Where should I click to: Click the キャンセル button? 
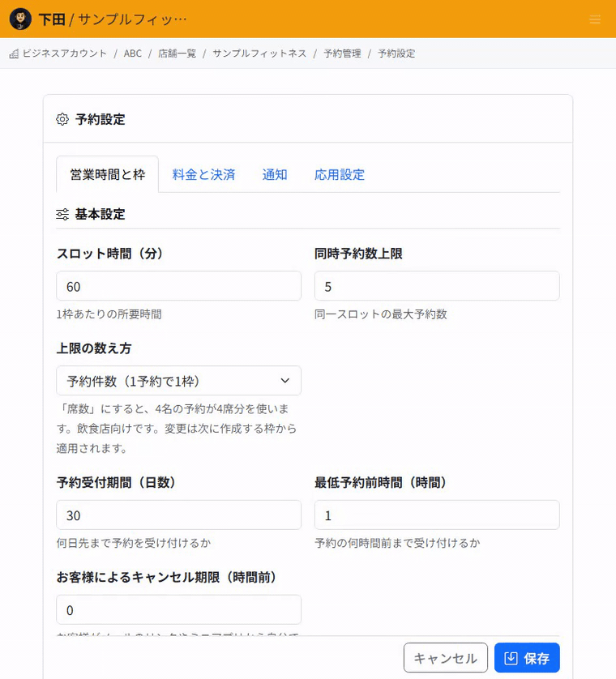[445, 658]
